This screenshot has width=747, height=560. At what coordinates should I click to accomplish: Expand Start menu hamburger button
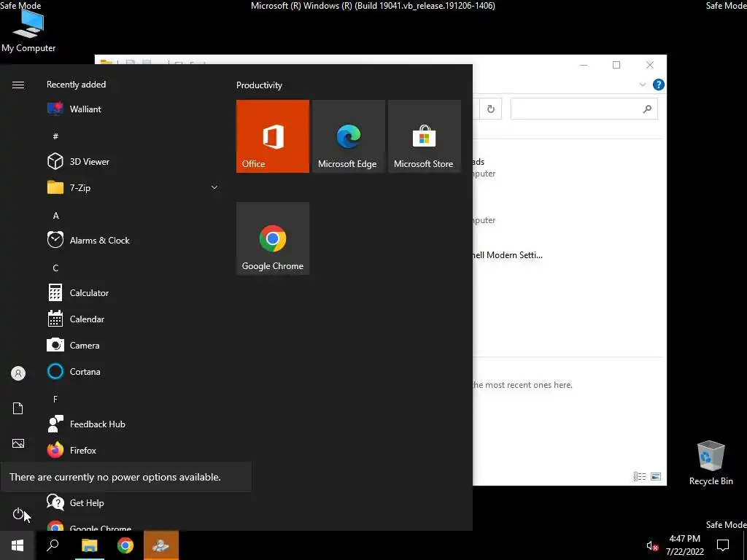click(18, 85)
